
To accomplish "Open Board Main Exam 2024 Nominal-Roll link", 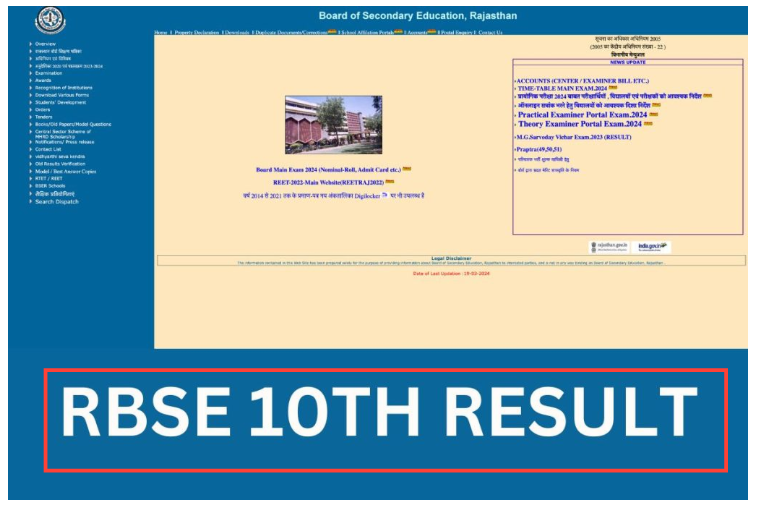I will pos(328,170).
